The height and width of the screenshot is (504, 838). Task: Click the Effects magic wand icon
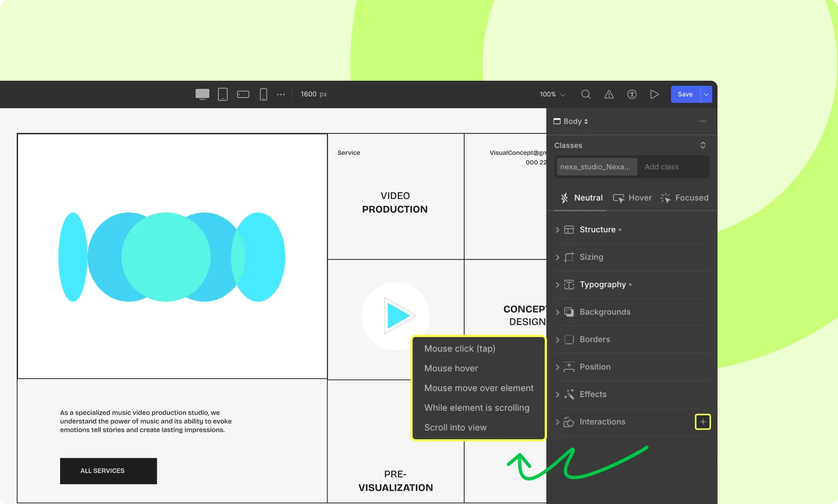pos(569,395)
